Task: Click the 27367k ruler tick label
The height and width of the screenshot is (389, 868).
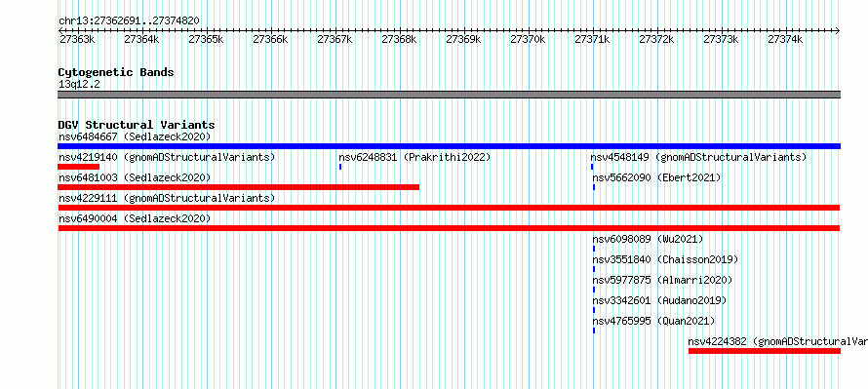Action: 335,39
